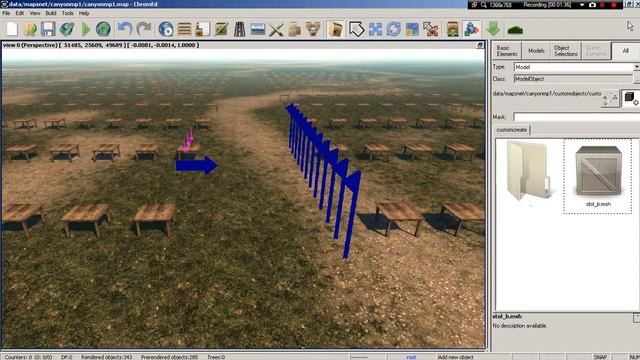640x360 pixels.
Task: Select the road tool icon
Action: coord(239,29)
